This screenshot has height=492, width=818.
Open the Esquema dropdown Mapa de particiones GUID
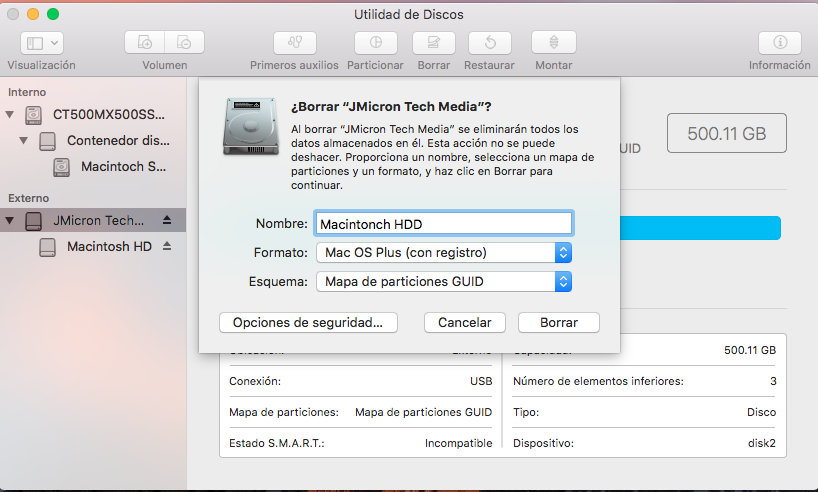[444, 282]
